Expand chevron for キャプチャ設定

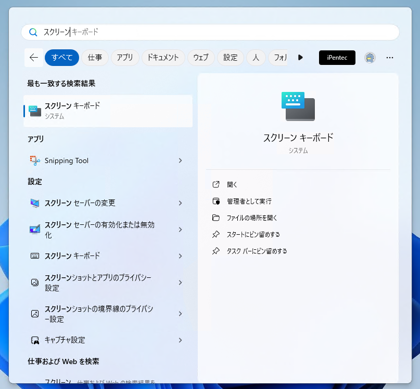point(180,340)
